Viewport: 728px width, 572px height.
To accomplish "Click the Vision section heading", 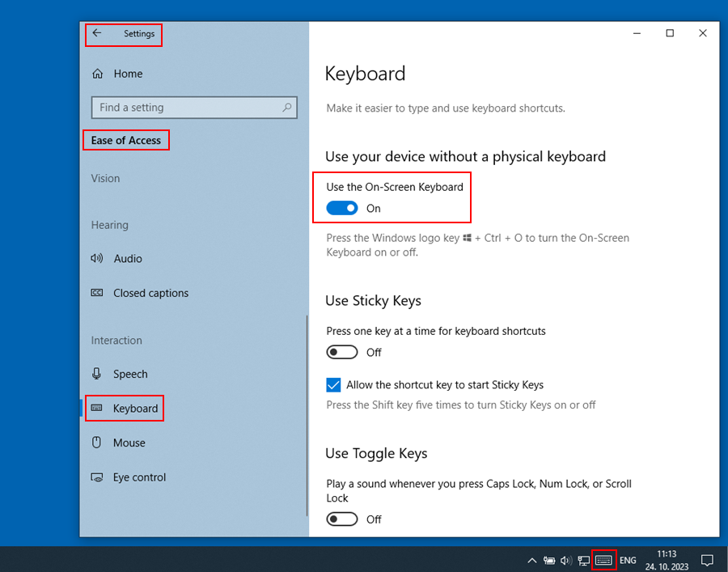I will point(105,178).
